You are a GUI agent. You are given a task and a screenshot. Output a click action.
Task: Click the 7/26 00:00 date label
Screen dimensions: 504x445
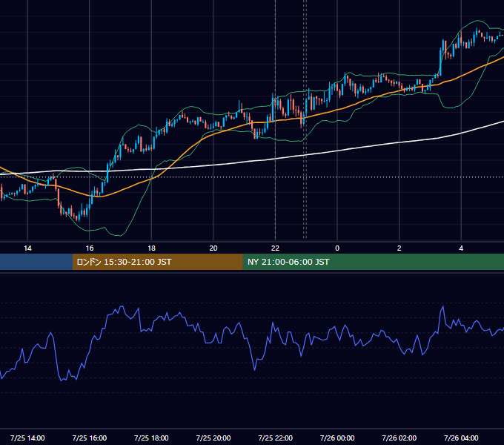point(337,438)
